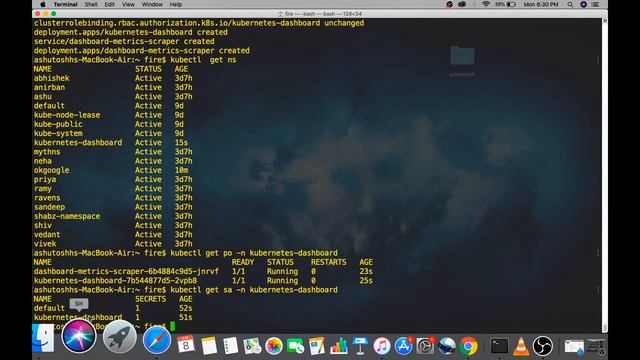Open Safari browser from the dock
Viewport: 640px width, 360px height.
coord(157,340)
